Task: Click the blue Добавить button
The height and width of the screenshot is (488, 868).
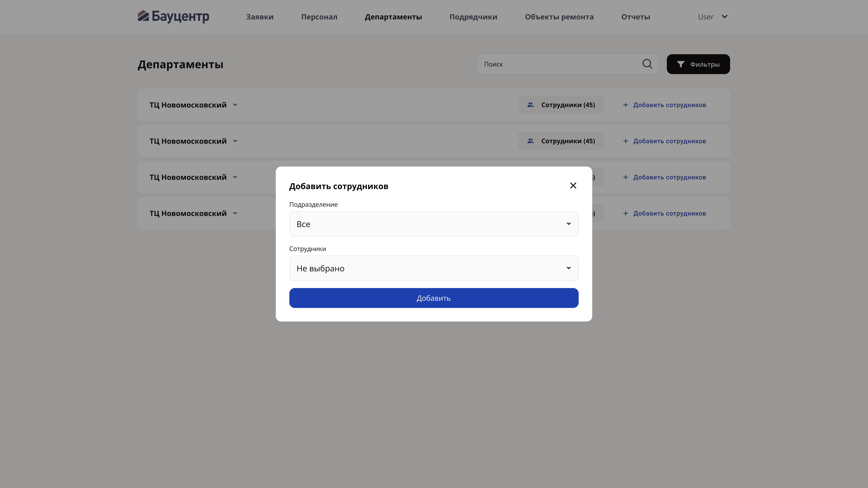Action: point(434,298)
